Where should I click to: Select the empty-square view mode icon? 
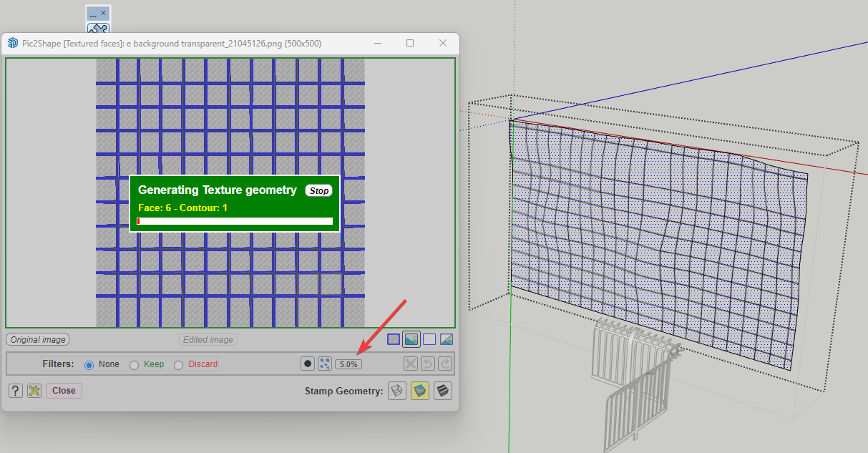click(x=429, y=339)
